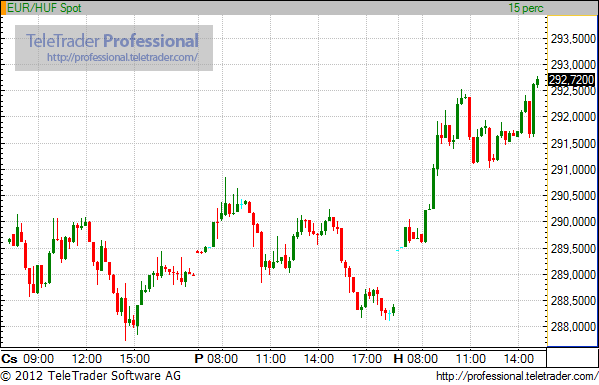Click the H day label on time axis

pos(398,359)
